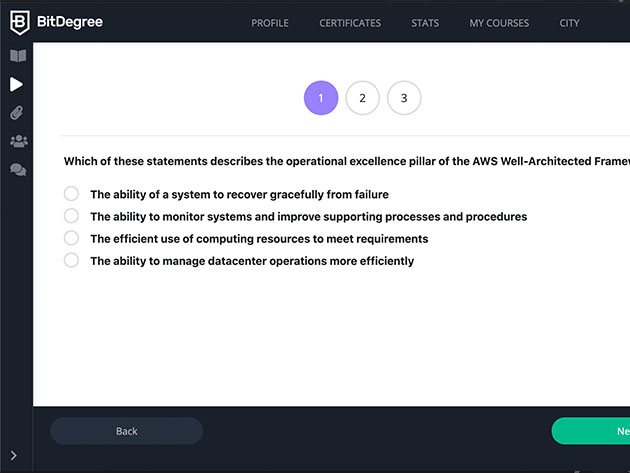The height and width of the screenshot is (473, 630).
Task: Open the chat discussion icon in sidebar
Action: pos(18,170)
